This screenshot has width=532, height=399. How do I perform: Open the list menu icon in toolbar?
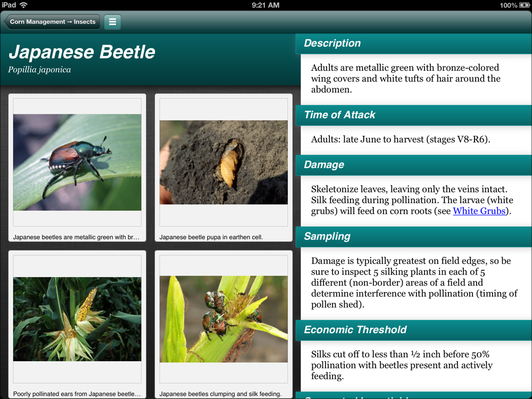pyautogui.click(x=112, y=22)
